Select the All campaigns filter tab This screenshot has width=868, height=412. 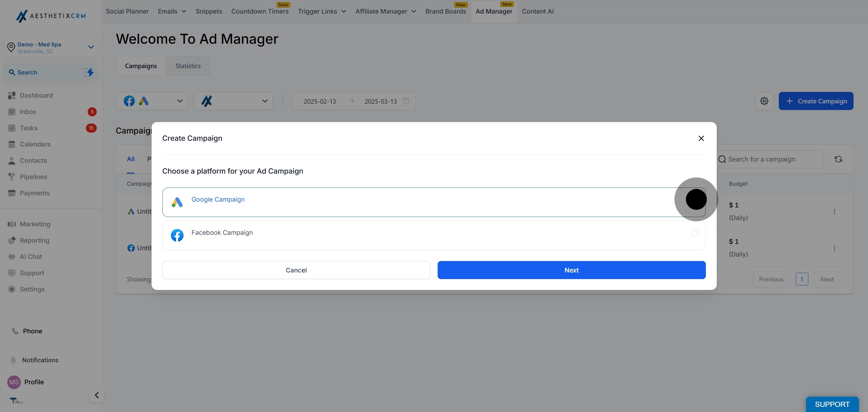[x=131, y=159]
